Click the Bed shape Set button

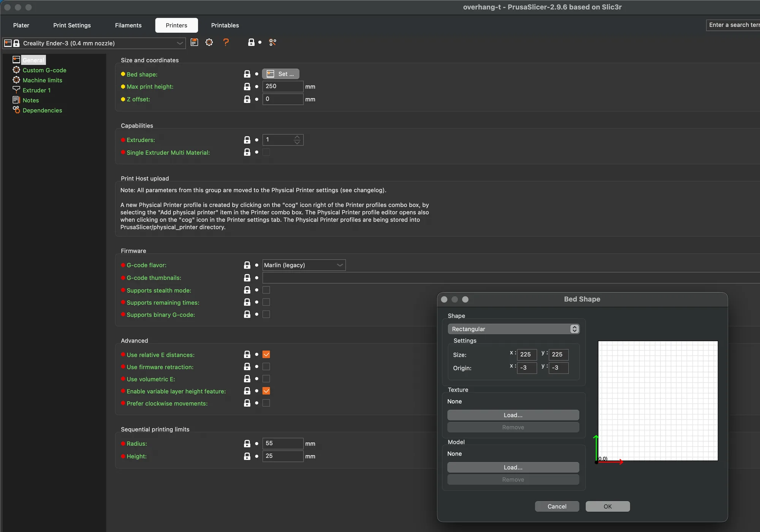pos(280,74)
